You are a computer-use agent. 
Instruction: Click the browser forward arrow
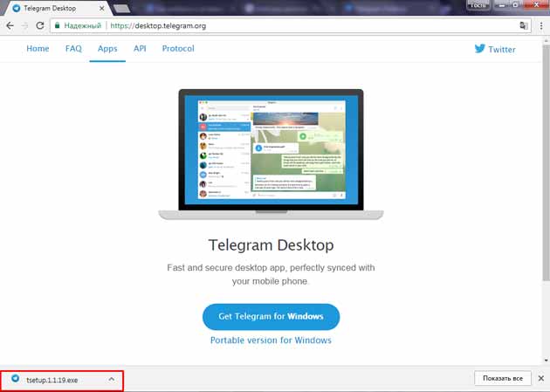(x=24, y=25)
